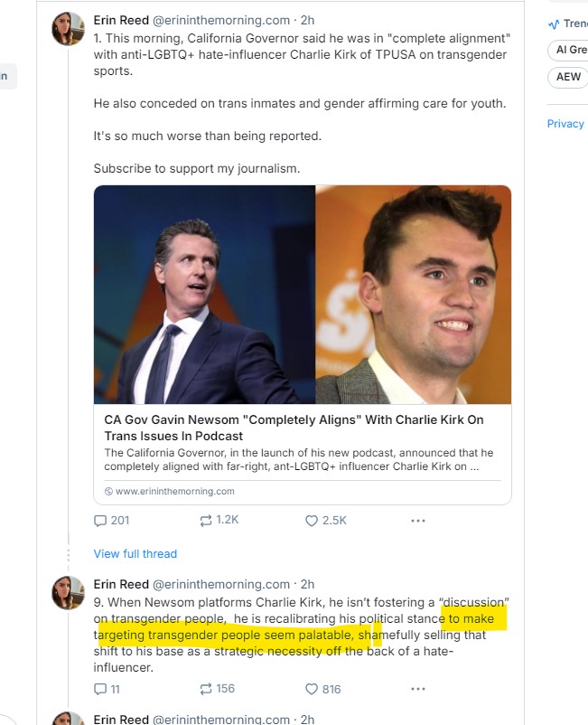Click Erin Reed's avatar beside post 9

tap(69, 593)
